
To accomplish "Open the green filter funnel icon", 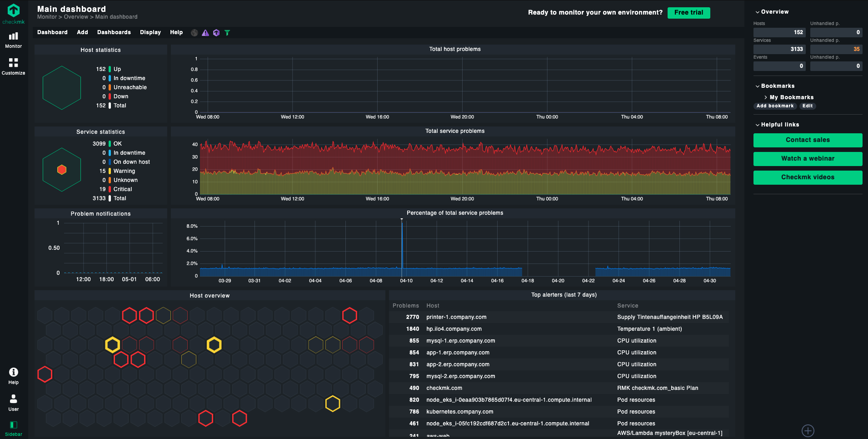I will (227, 33).
